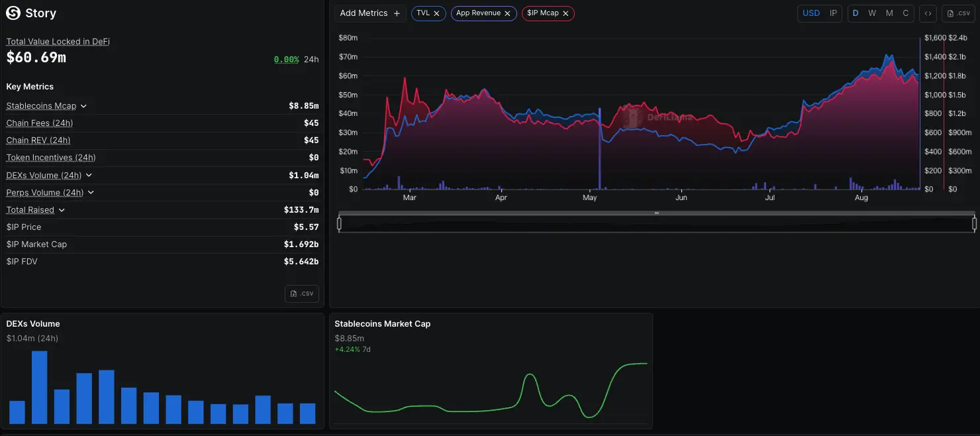
Task: Click the plus icon in Add Metrics
Action: (397, 13)
